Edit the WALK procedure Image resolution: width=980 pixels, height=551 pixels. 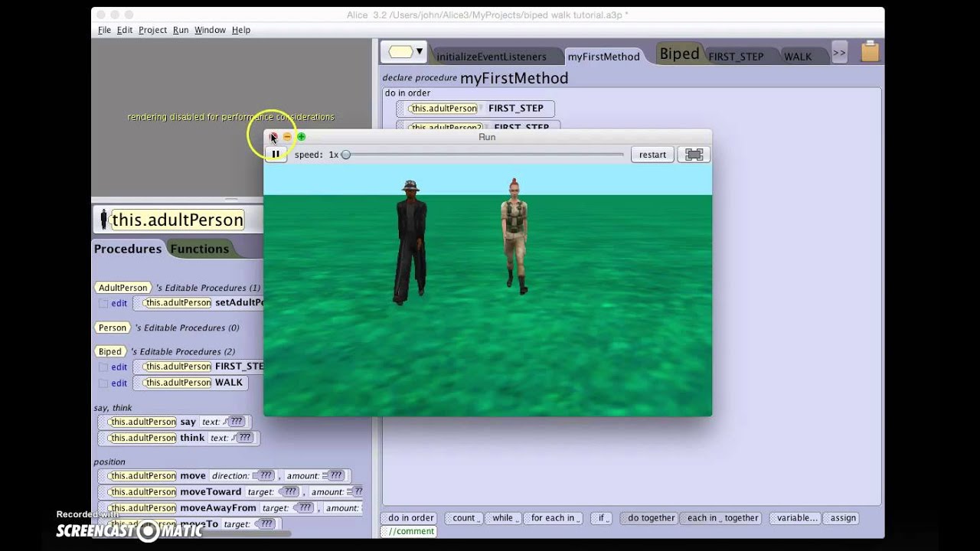(x=119, y=383)
